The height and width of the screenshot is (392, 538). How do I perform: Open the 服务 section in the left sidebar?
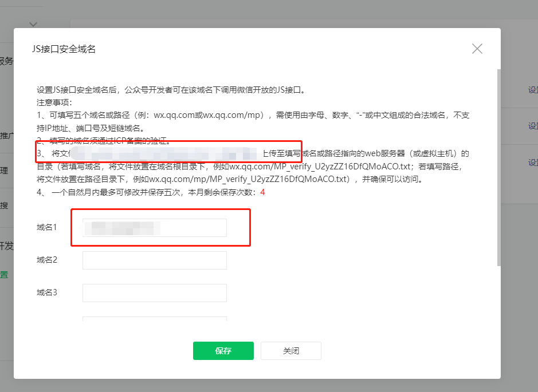(6, 61)
